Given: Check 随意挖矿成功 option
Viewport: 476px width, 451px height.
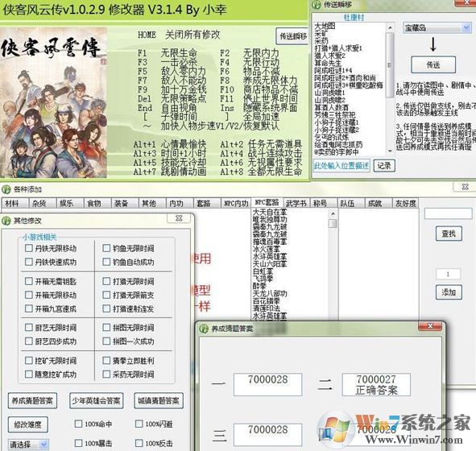Looking at the screenshot, I should [x=29, y=374].
